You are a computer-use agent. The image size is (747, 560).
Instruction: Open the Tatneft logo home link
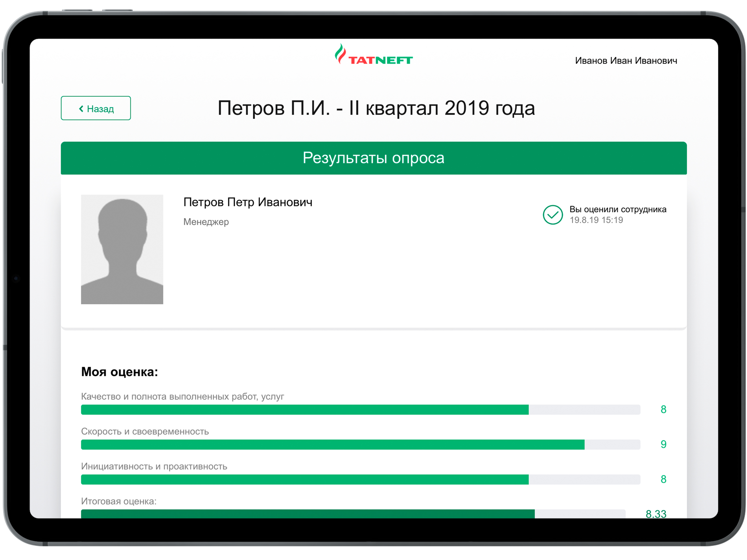coord(373,54)
